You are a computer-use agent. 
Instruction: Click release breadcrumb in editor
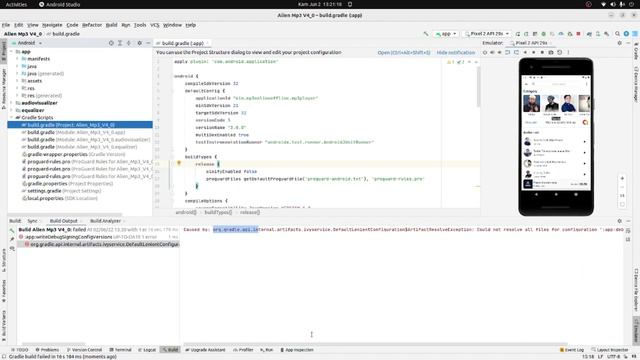point(250,212)
